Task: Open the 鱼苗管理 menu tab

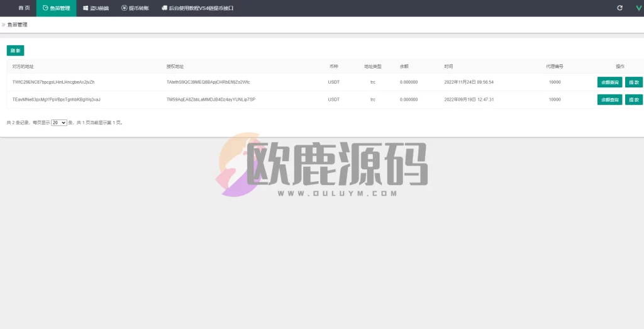Action: pos(56,8)
